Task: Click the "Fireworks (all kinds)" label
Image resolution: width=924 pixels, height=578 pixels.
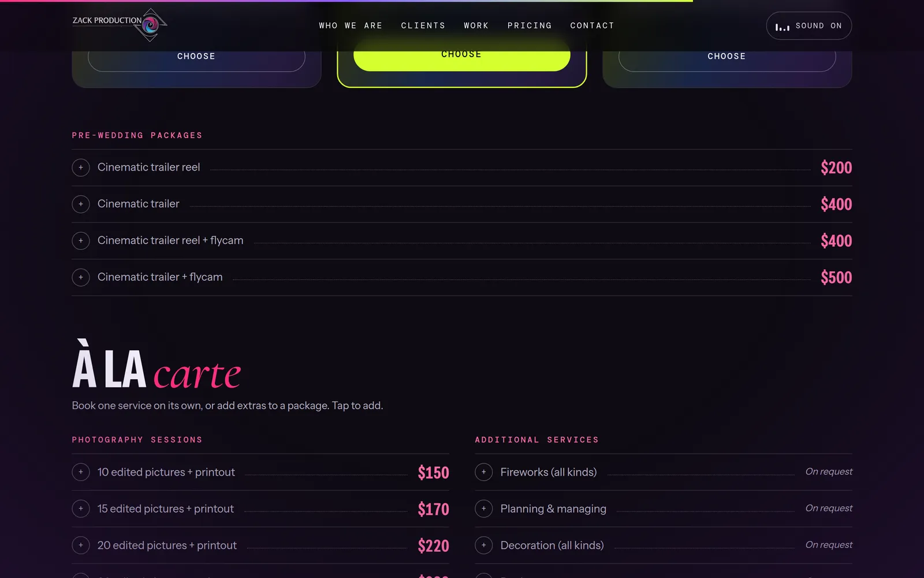Action: click(549, 472)
